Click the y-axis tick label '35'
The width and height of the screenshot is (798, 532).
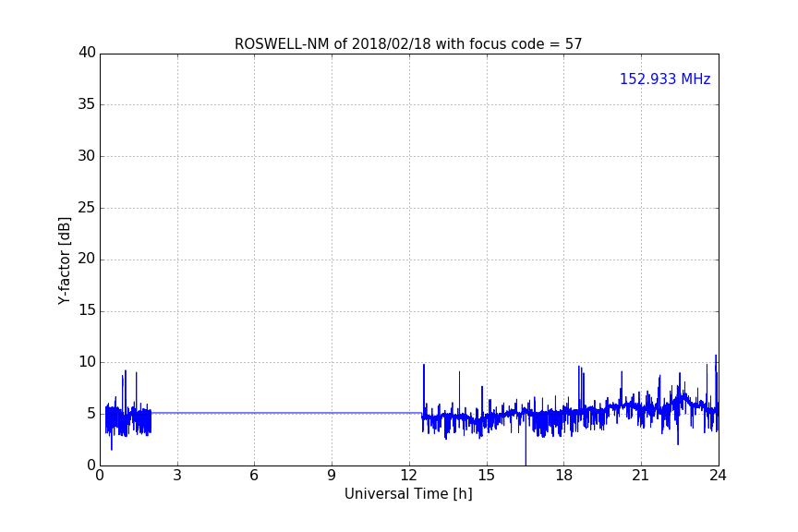pos(87,104)
